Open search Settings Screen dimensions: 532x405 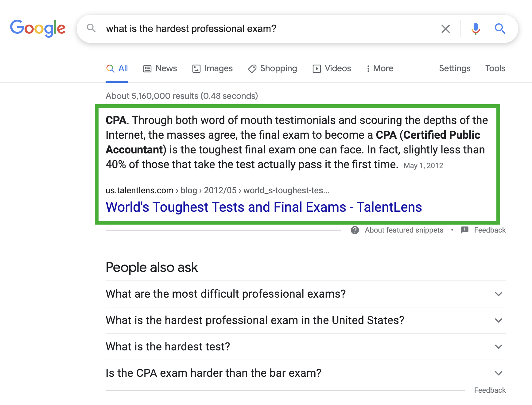[x=455, y=68]
